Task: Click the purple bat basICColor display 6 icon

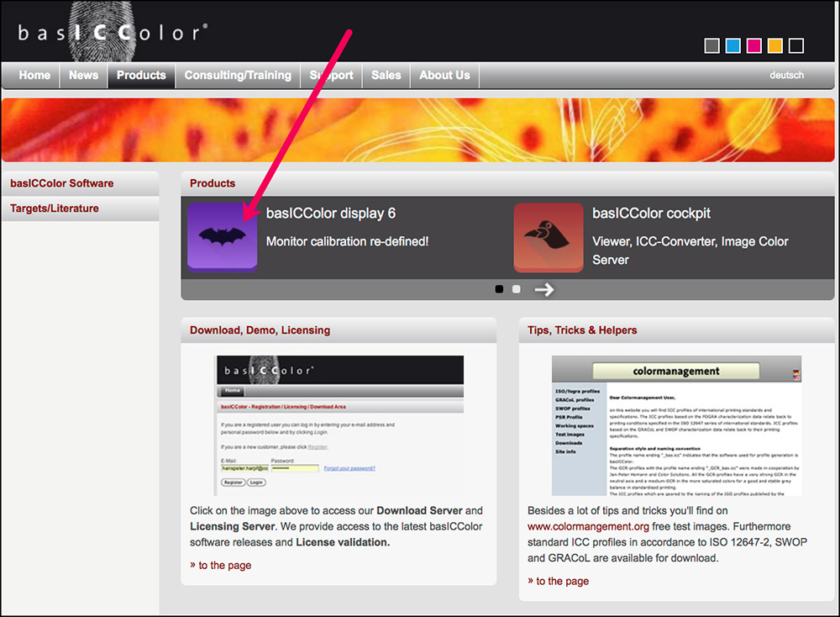Action: pyautogui.click(x=223, y=237)
